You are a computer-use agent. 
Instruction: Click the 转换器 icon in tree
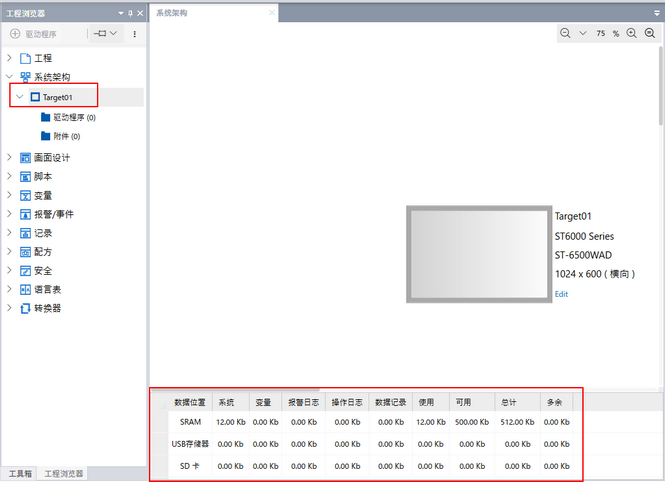(x=25, y=308)
